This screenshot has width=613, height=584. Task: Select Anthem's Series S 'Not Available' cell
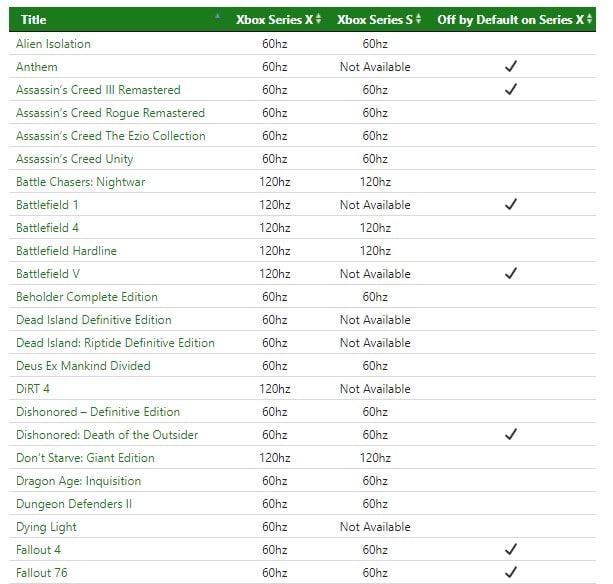pyautogui.click(x=375, y=67)
